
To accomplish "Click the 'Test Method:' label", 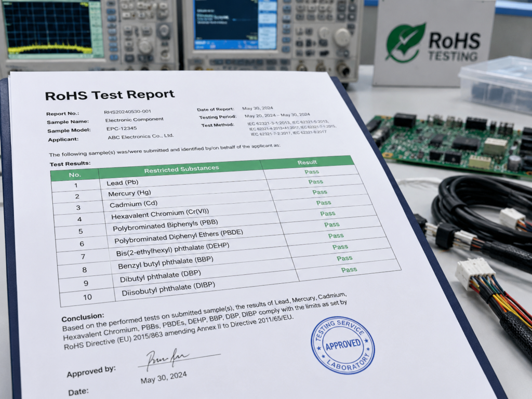I will pos(218,125).
